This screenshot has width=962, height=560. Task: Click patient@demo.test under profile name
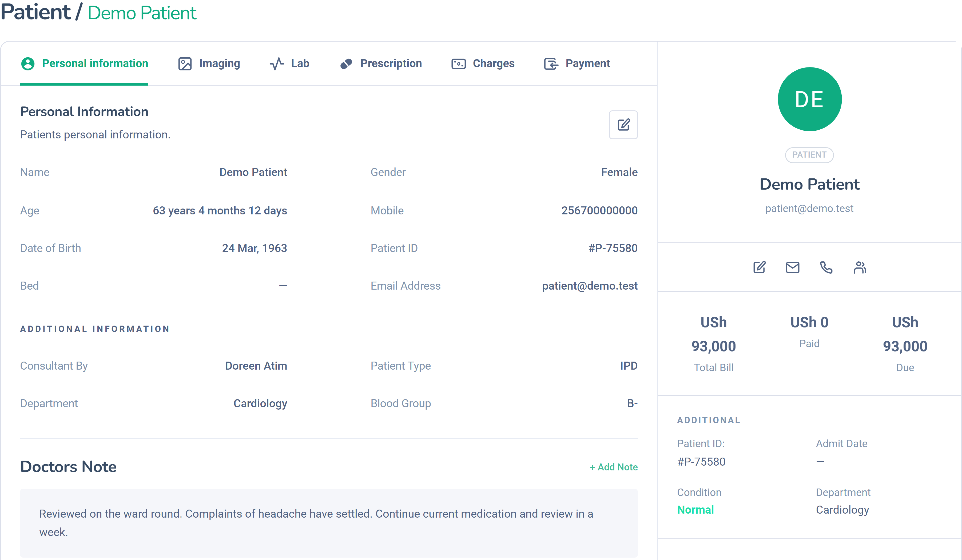(x=809, y=208)
